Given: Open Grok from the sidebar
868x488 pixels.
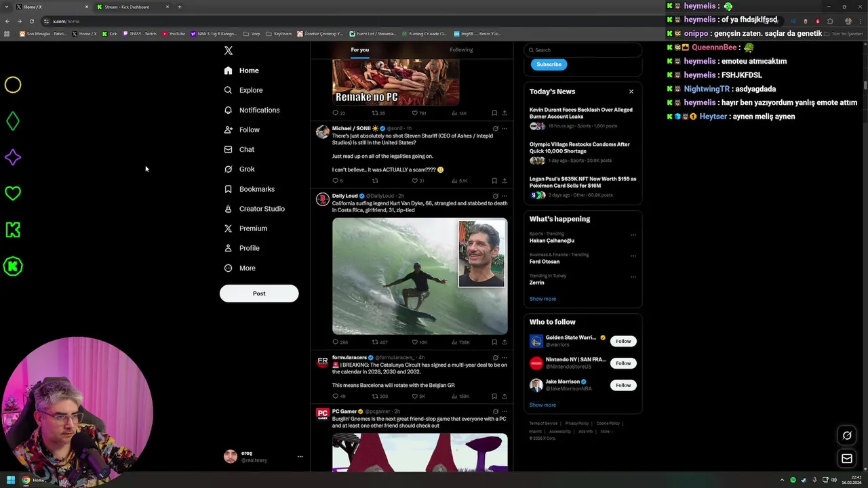Looking at the screenshot, I should click(x=239, y=169).
